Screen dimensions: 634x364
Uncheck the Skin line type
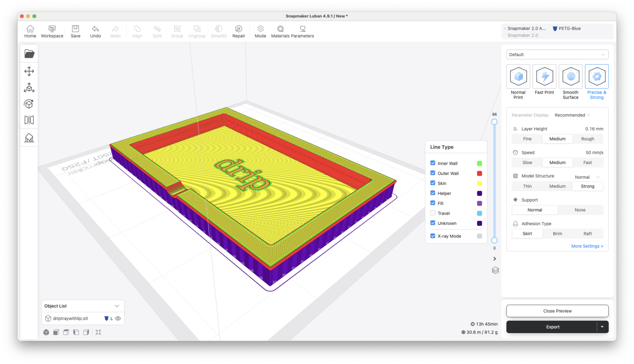pos(433,183)
